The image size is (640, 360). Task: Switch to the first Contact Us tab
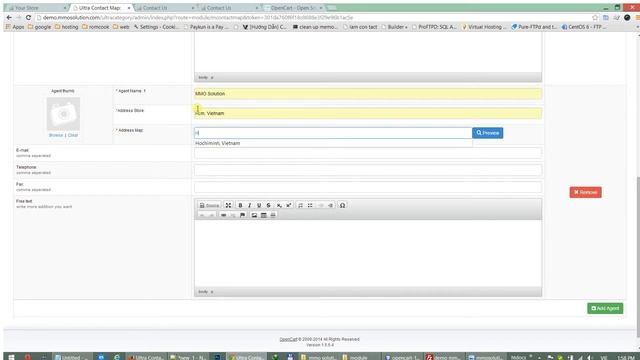point(165,8)
